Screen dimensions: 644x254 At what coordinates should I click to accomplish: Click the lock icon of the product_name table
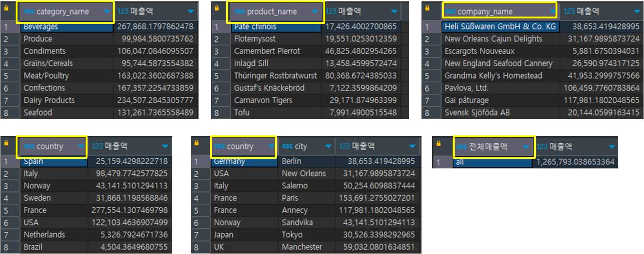point(217,8)
